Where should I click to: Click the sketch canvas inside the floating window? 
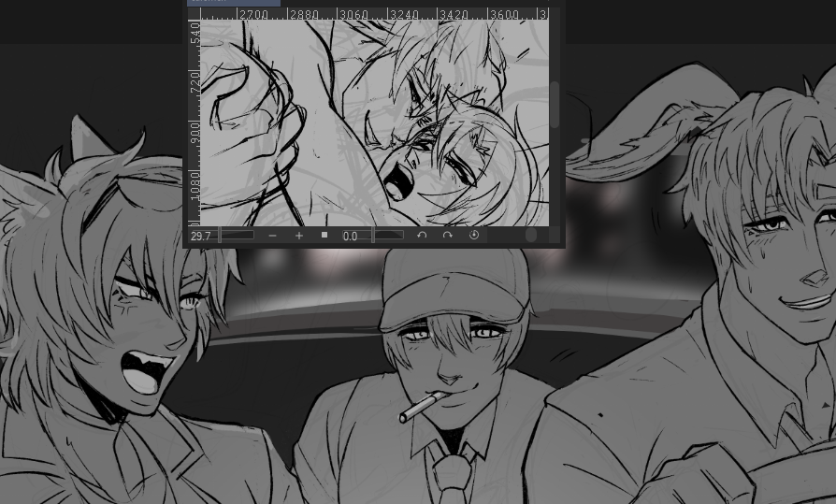pyautogui.click(x=374, y=122)
